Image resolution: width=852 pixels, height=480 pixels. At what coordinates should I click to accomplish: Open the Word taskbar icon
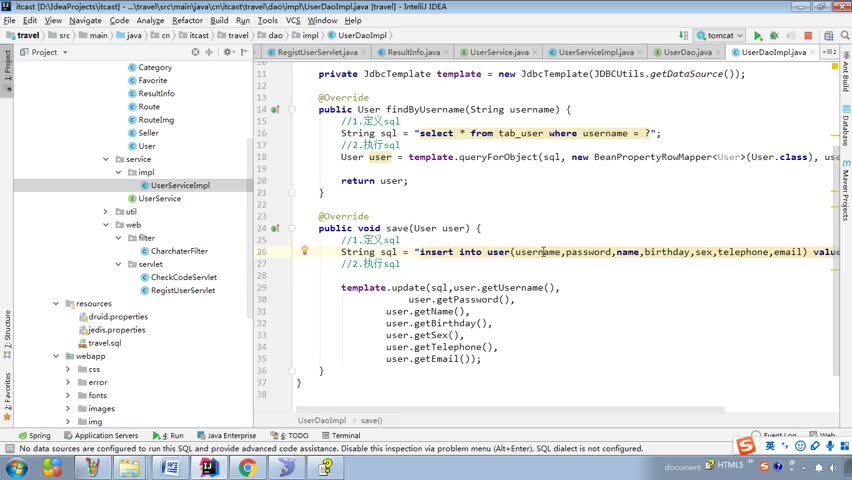170,467
